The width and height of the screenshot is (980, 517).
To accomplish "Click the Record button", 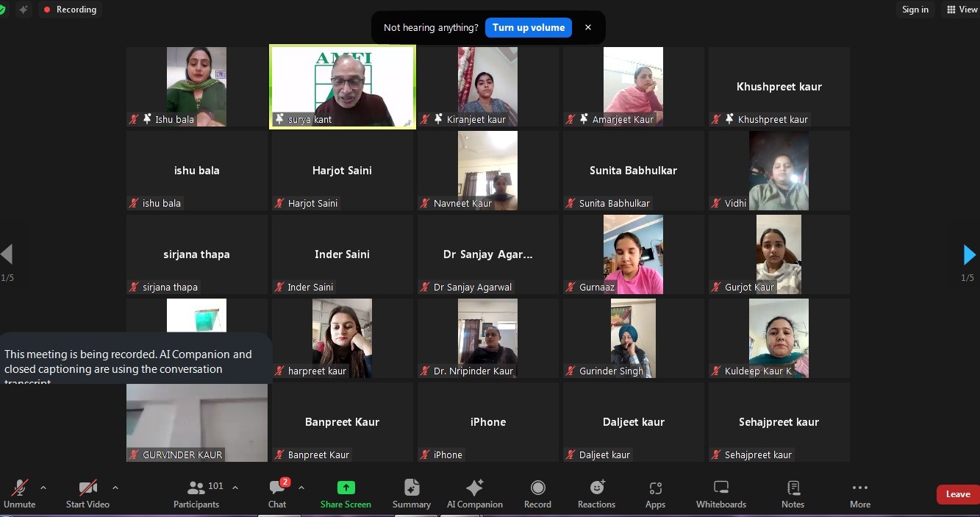I will tap(537, 493).
